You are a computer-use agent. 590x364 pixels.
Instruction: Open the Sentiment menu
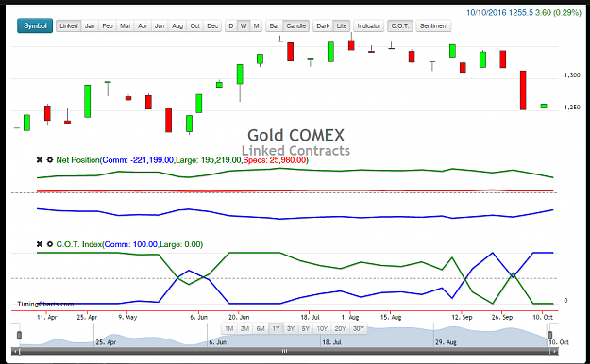(x=433, y=26)
